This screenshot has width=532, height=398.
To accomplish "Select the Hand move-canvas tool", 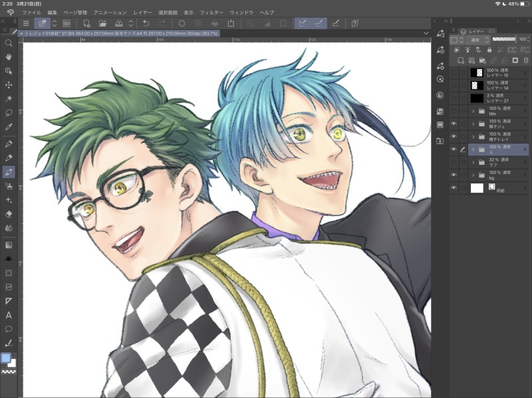I will [x=9, y=57].
